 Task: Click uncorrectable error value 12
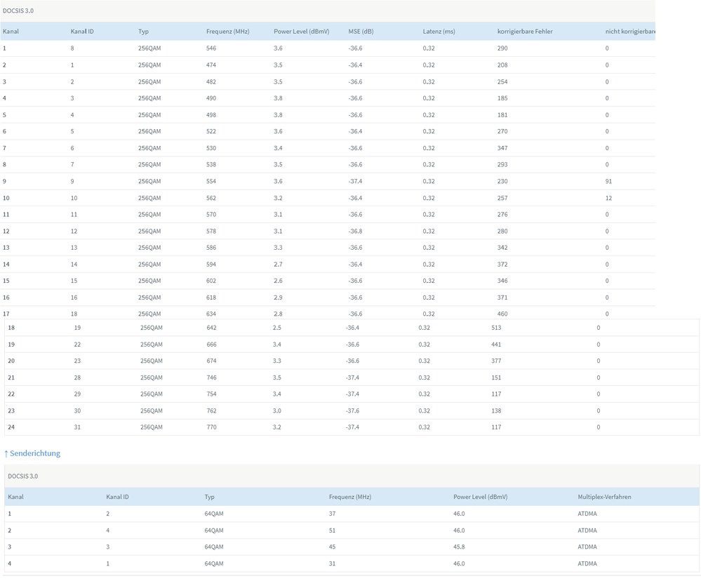pyautogui.click(x=608, y=198)
